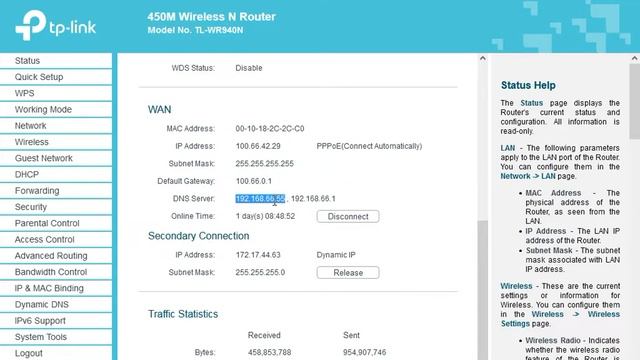Viewport: 640px width, 360px height.
Task: Click received bytes 458,853,788
Action: click(269, 352)
